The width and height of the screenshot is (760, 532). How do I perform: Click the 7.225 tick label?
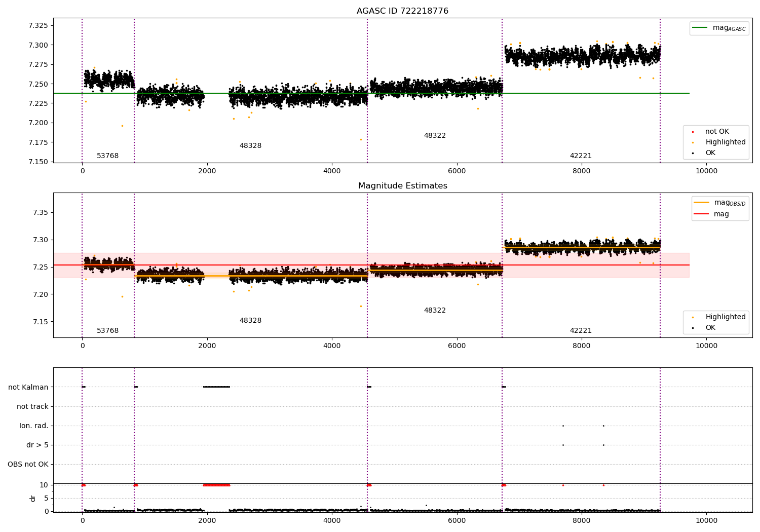[39, 103]
